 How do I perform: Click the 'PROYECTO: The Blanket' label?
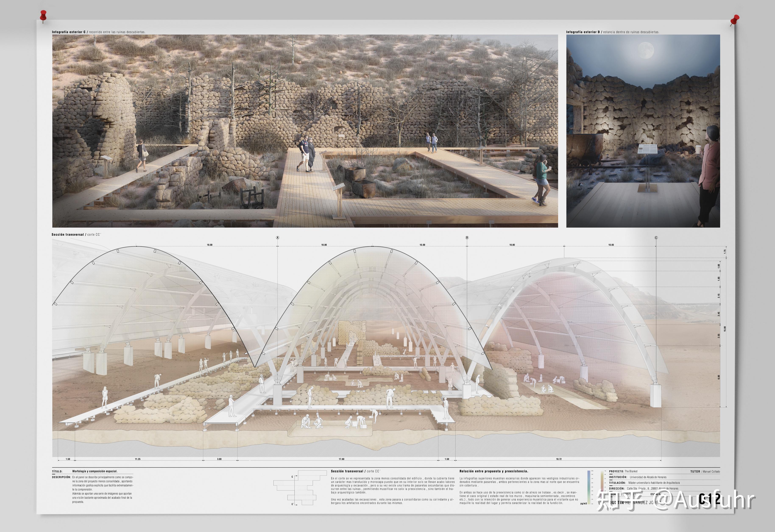pos(623,471)
